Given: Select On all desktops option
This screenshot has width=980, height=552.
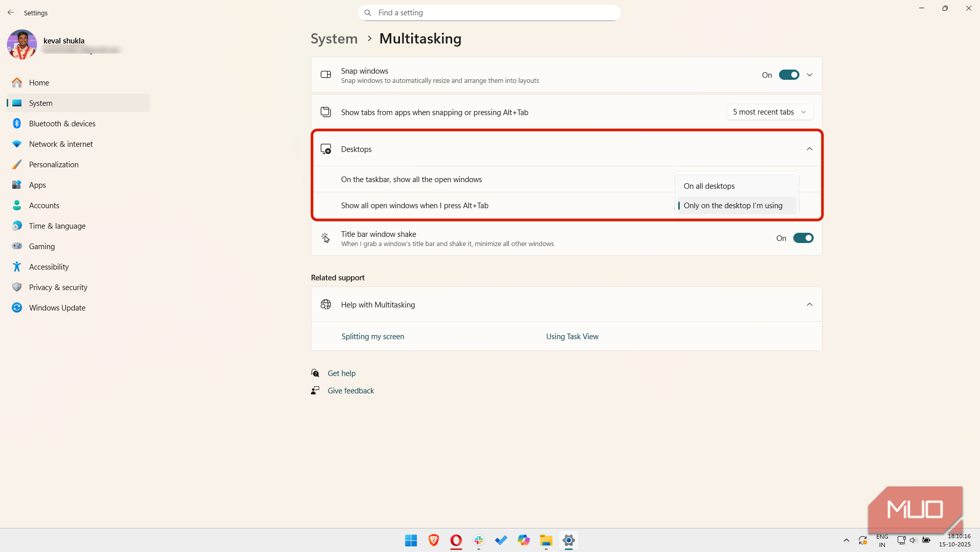Looking at the screenshot, I should click(737, 186).
